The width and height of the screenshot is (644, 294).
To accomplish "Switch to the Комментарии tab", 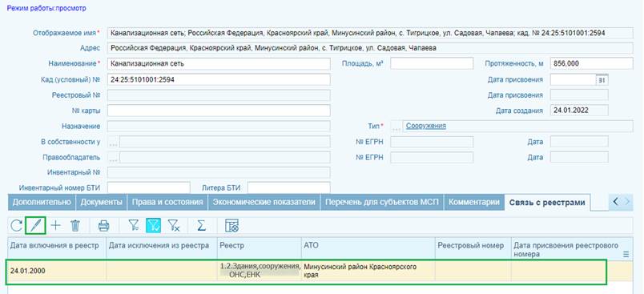I will point(474,202).
